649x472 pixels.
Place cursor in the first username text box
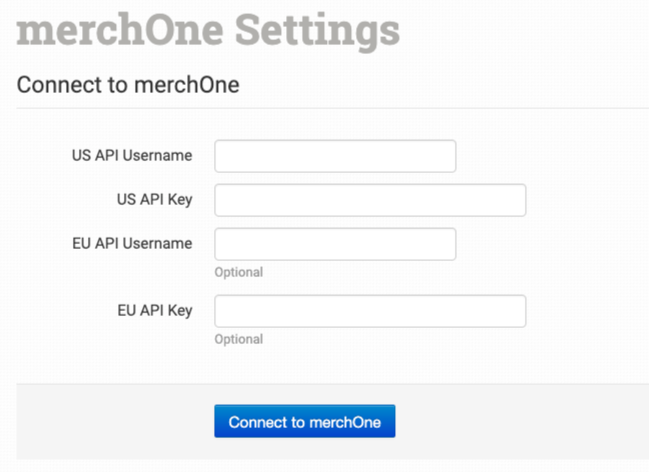[335, 156]
